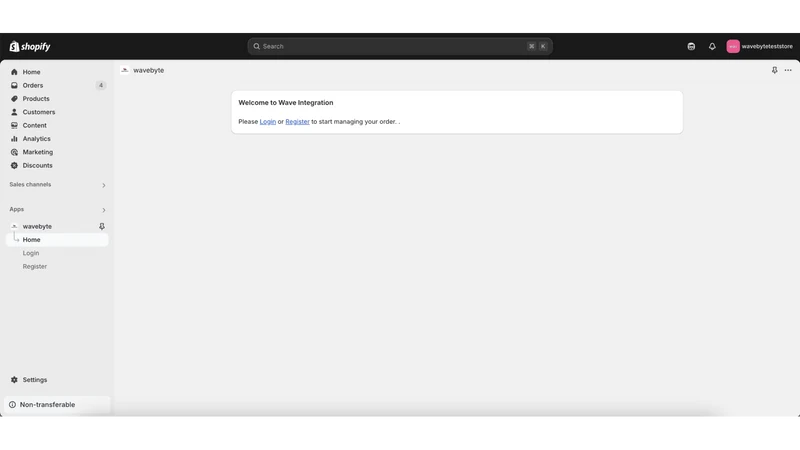Screen dimensions: 800x450
Task: Click the Products tag icon
Action: click(x=14, y=98)
